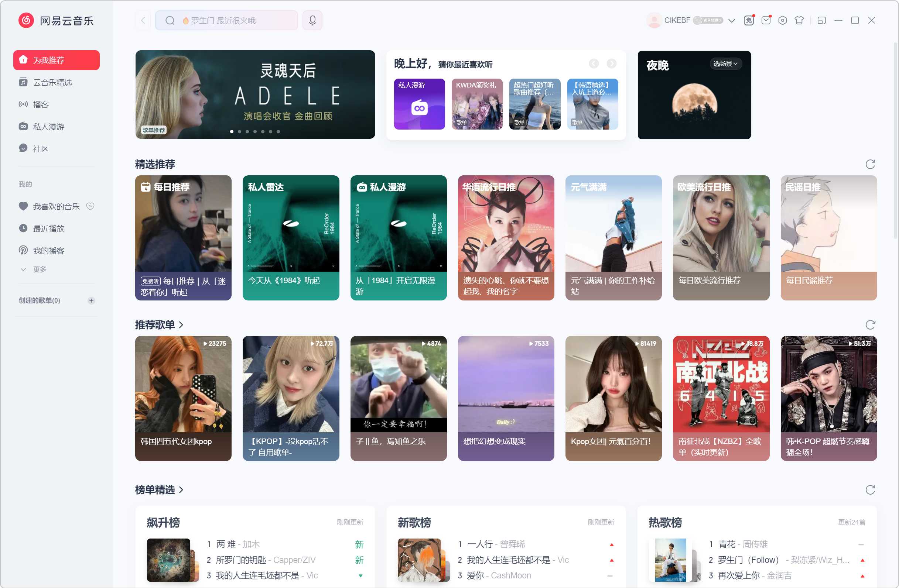Open the skin theme shirt icon
The height and width of the screenshot is (588, 899).
tap(799, 20)
